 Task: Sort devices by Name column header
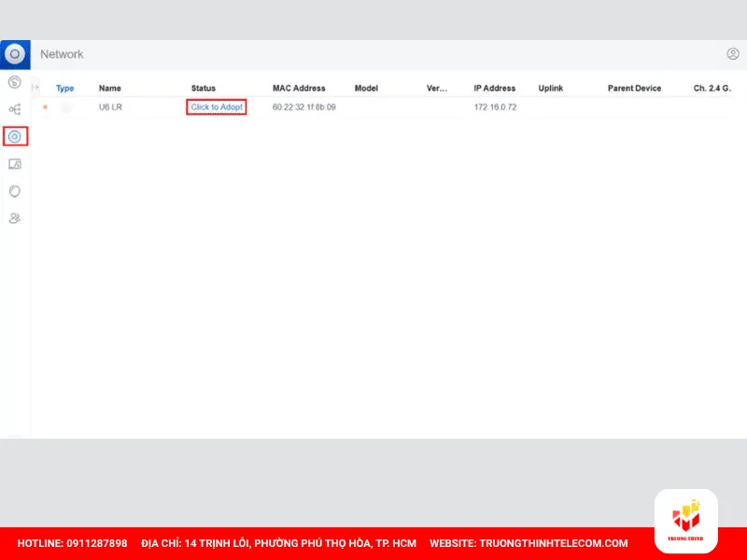(109, 88)
